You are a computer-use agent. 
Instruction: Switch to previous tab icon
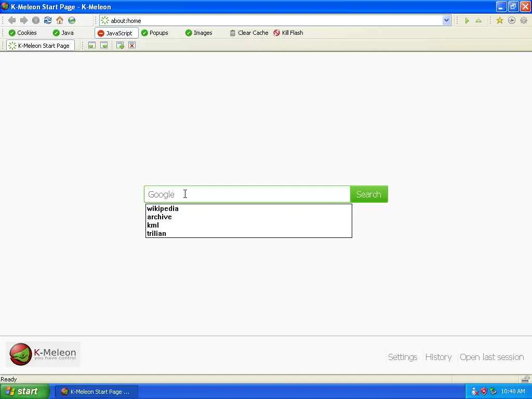91,46
